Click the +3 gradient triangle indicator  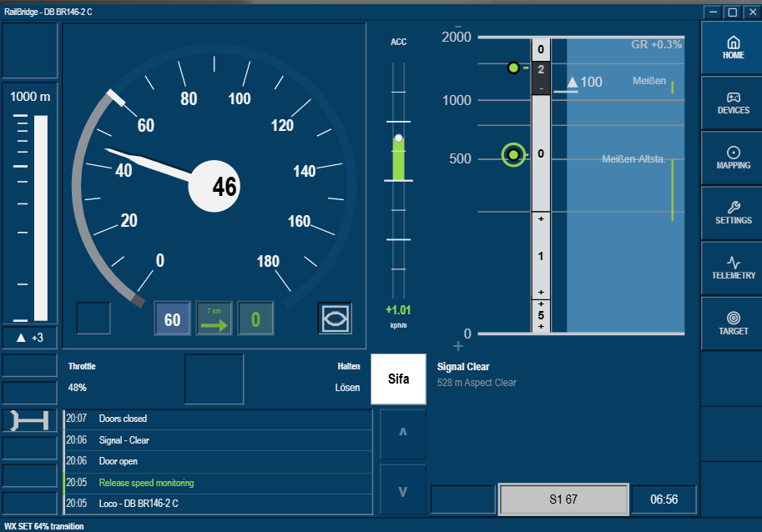click(x=30, y=338)
